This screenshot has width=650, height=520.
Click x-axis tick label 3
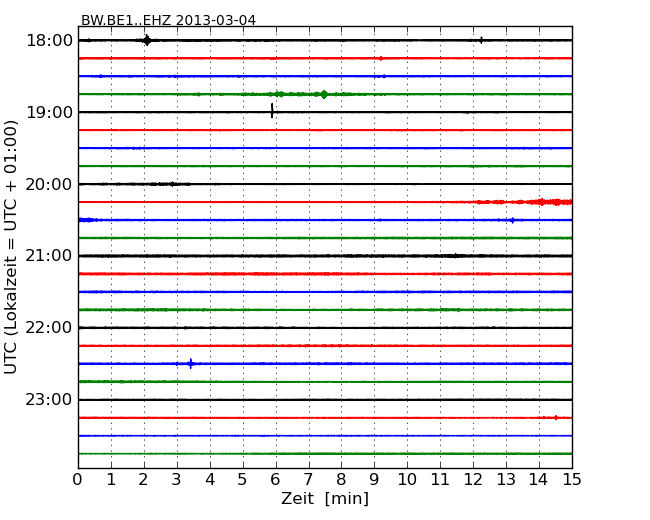(177, 479)
